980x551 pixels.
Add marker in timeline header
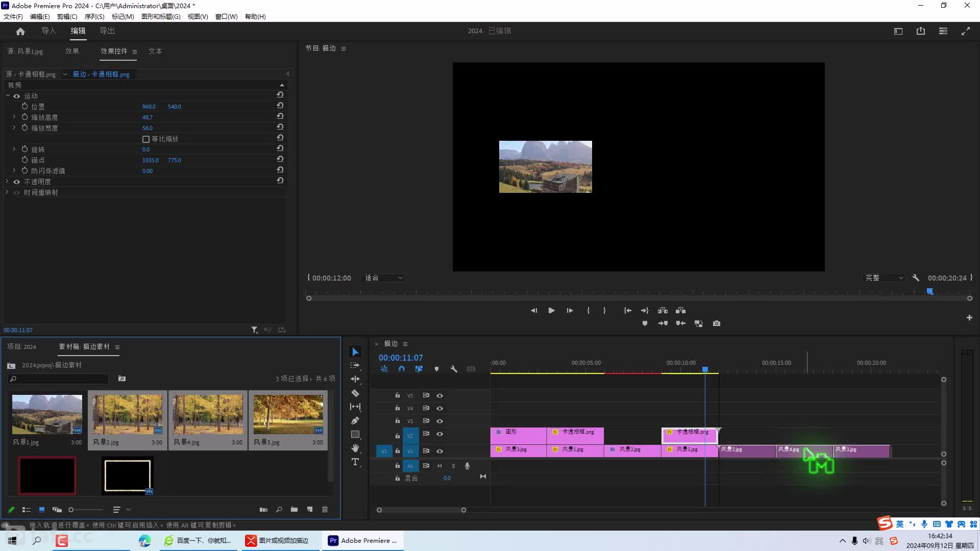pyautogui.click(x=436, y=369)
